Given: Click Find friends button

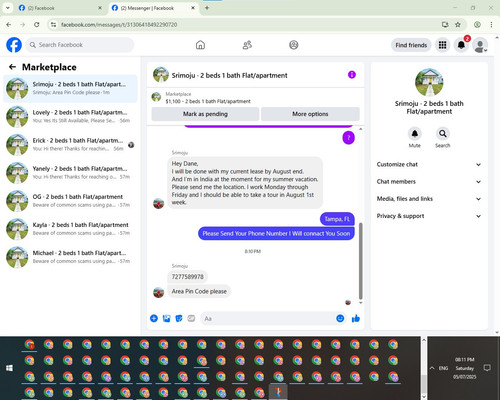Looking at the screenshot, I should [x=411, y=45].
